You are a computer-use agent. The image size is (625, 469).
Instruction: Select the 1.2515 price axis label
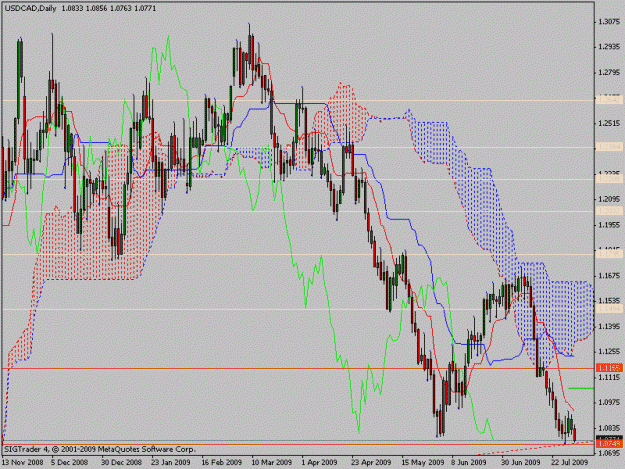pos(609,124)
